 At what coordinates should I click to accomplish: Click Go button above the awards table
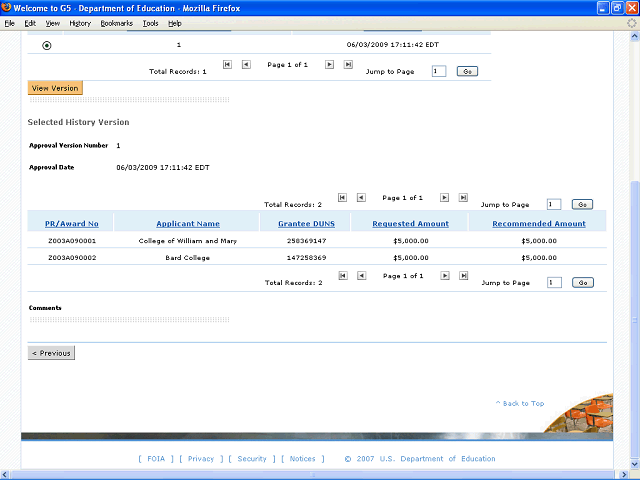point(582,204)
